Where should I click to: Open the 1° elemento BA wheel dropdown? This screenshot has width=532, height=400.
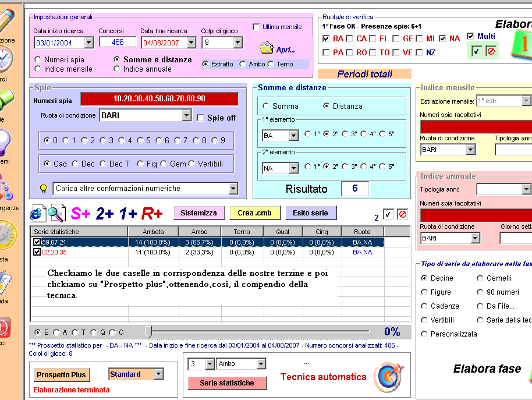[293, 136]
